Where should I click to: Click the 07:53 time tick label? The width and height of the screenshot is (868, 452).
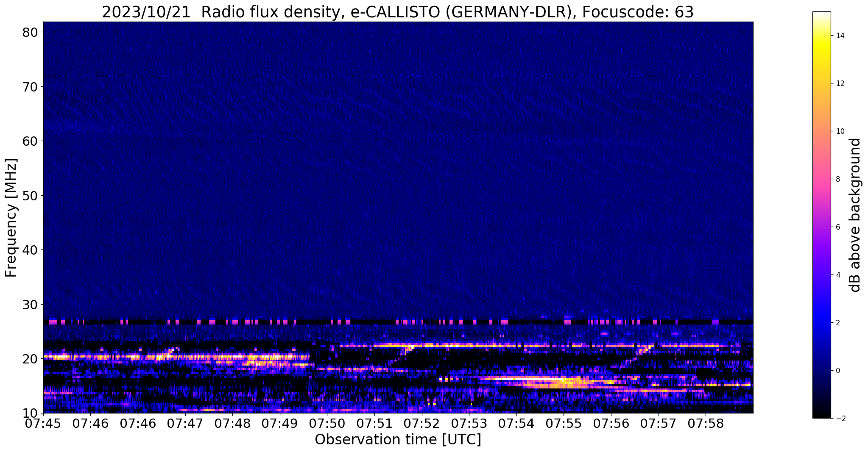[469, 423]
